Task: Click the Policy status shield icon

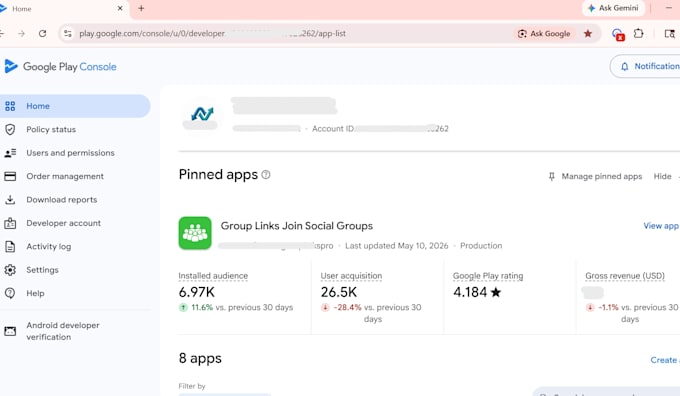Action: pyautogui.click(x=10, y=129)
